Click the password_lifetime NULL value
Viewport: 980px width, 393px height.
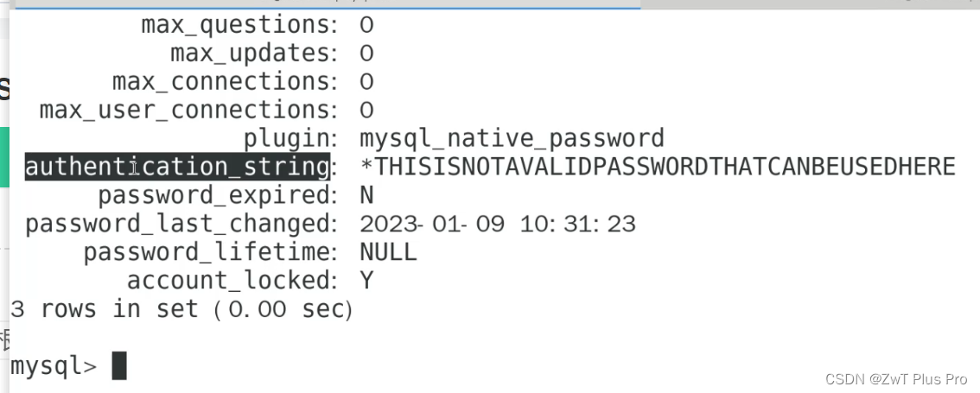point(388,252)
